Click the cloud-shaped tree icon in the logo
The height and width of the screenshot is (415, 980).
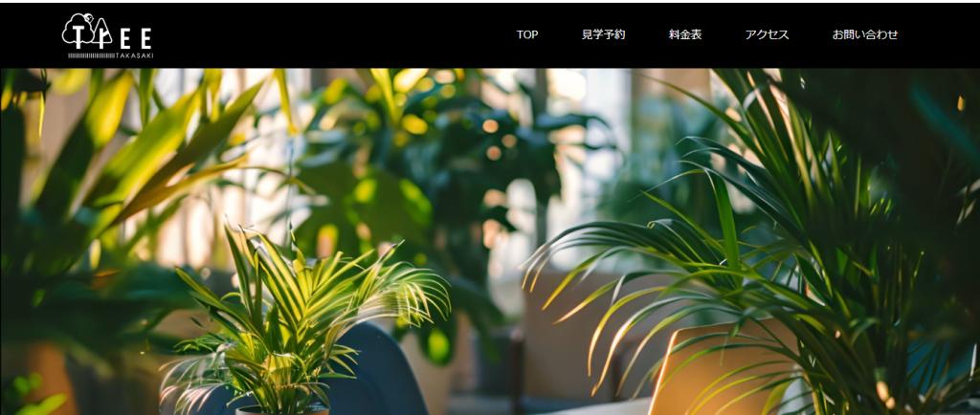pyautogui.click(x=78, y=30)
